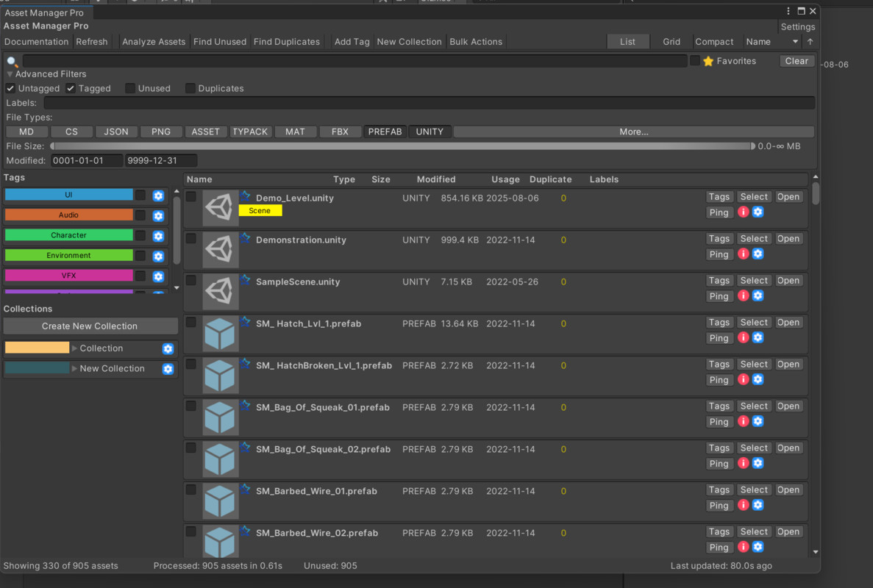Click the yellow Favorites star icon

tap(707, 60)
